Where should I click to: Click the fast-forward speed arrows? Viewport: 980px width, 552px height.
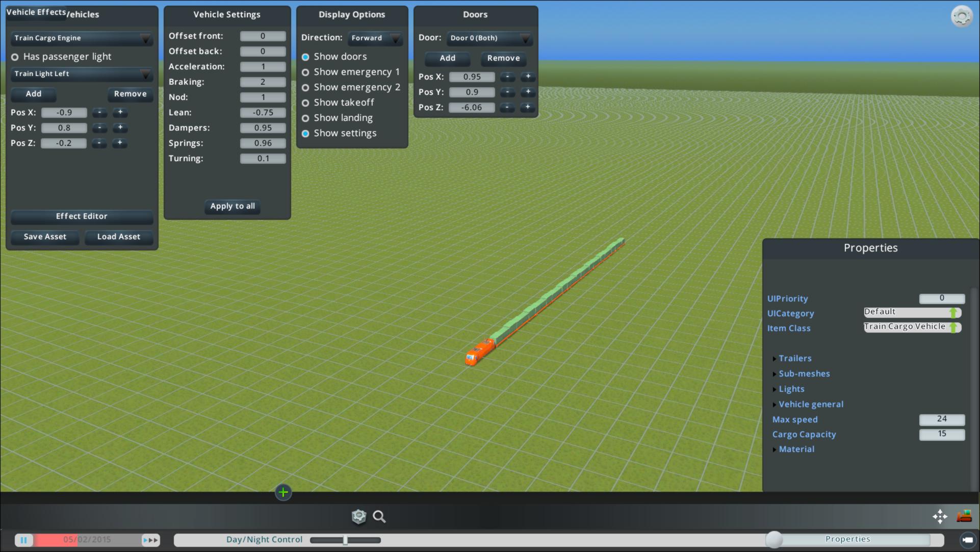pyautogui.click(x=150, y=540)
